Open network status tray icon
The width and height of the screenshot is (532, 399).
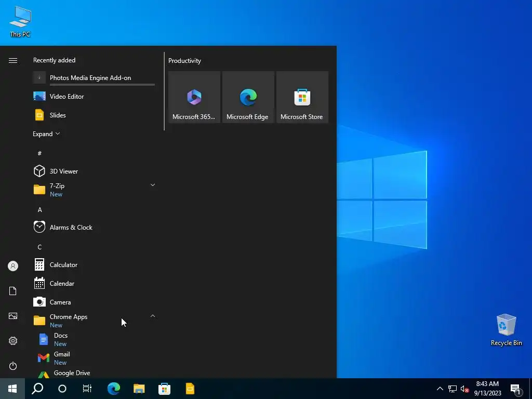tap(453, 389)
